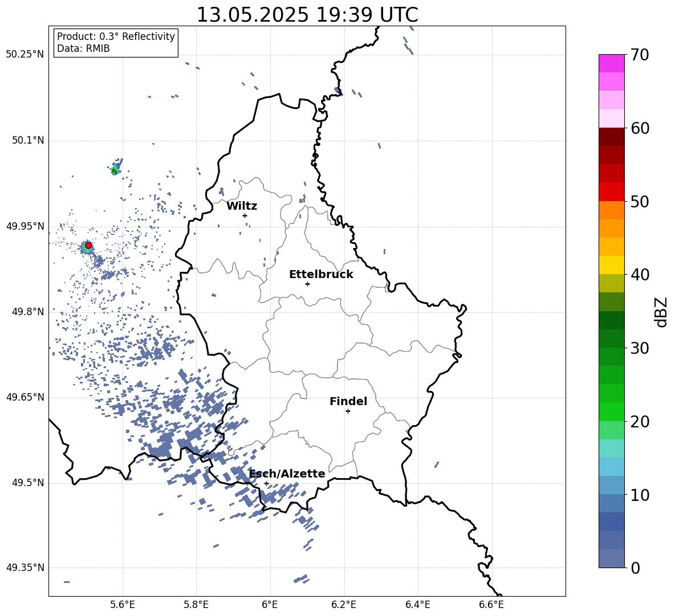Click the Product: 0.3° Reflectivity text

116,36
